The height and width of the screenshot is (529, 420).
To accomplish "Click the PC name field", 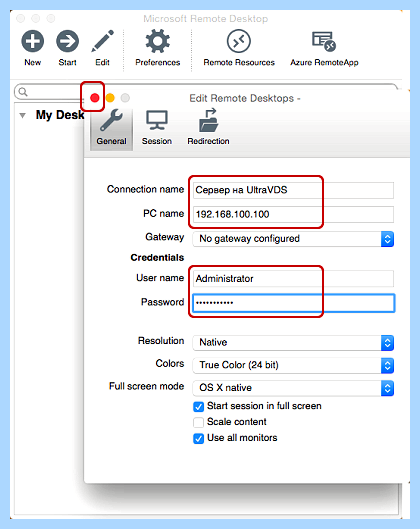I will pos(293,214).
